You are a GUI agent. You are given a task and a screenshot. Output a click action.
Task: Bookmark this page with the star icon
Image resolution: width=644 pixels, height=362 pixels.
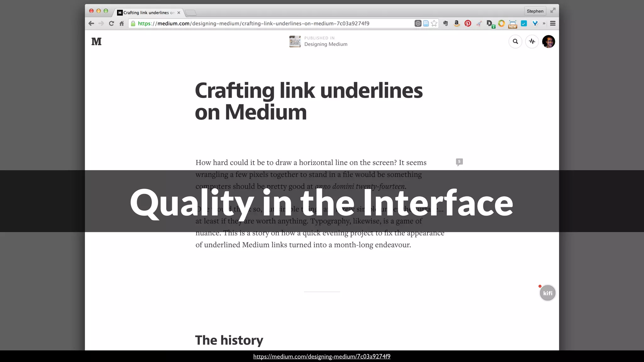coord(434,23)
